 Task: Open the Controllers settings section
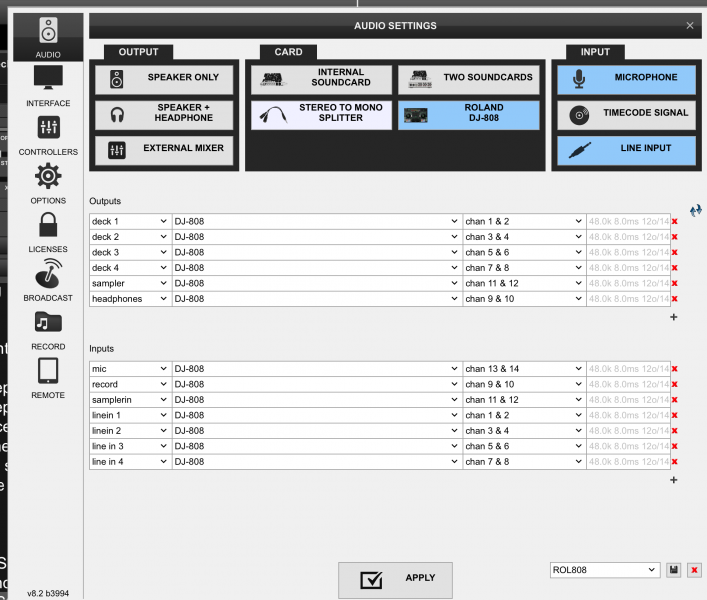(x=48, y=135)
